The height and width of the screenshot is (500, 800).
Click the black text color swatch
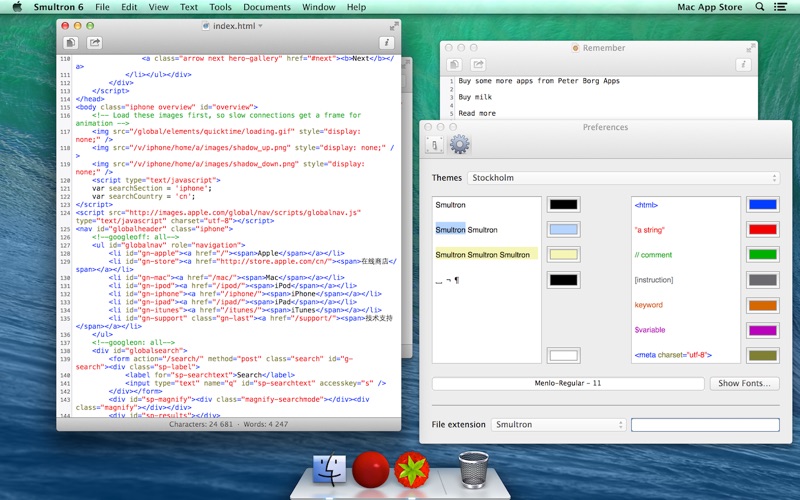click(x=564, y=205)
